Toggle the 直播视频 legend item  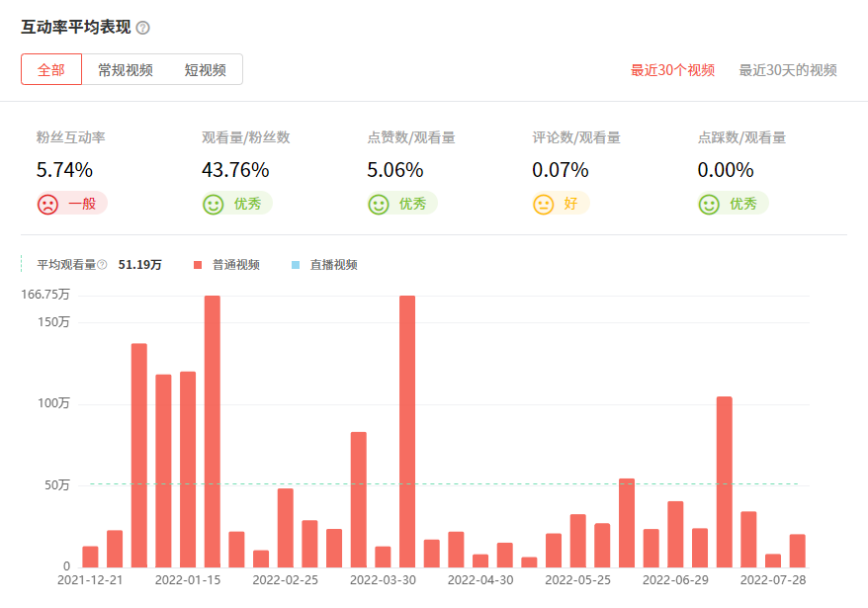(336, 264)
